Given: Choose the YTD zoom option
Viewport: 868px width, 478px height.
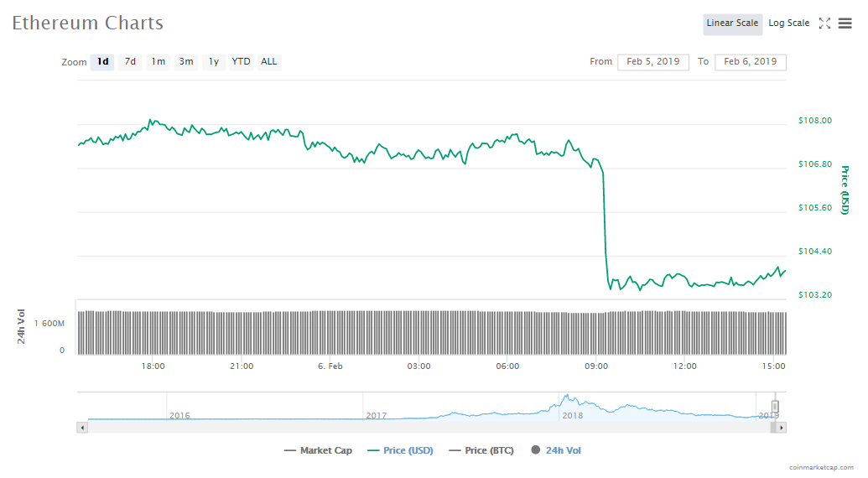Looking at the screenshot, I should [x=241, y=62].
